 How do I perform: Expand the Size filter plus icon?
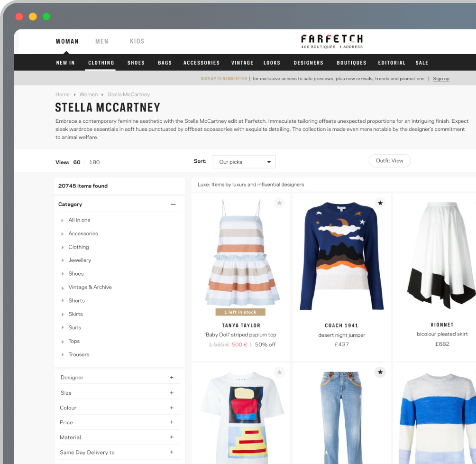click(172, 393)
